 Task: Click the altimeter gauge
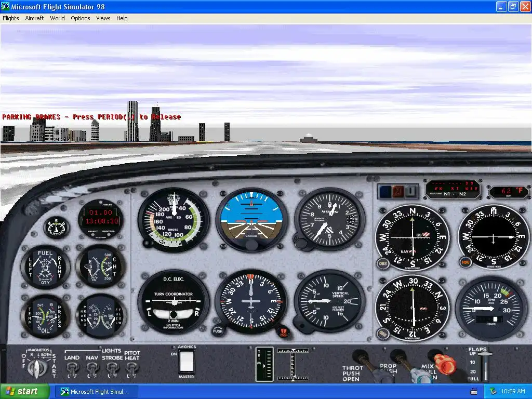[x=329, y=220]
